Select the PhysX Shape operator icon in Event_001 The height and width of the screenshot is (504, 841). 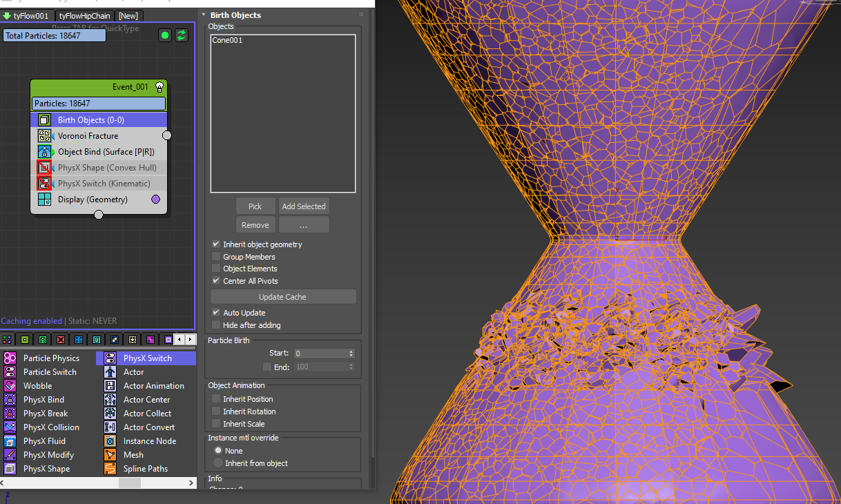click(x=44, y=168)
